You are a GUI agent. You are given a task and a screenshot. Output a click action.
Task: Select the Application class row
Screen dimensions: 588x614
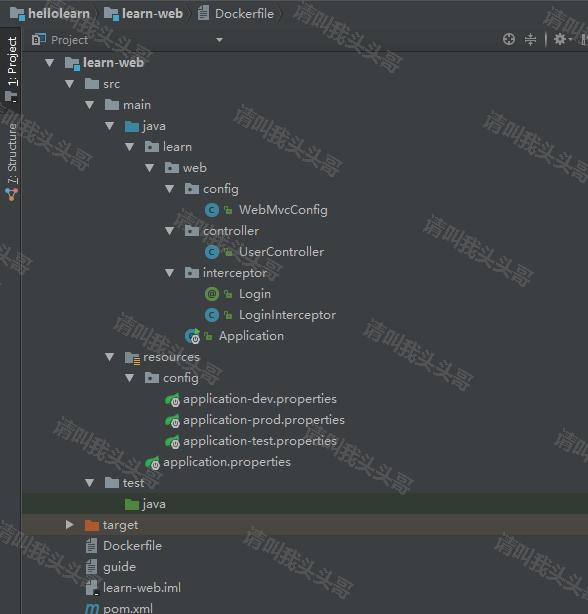point(251,336)
